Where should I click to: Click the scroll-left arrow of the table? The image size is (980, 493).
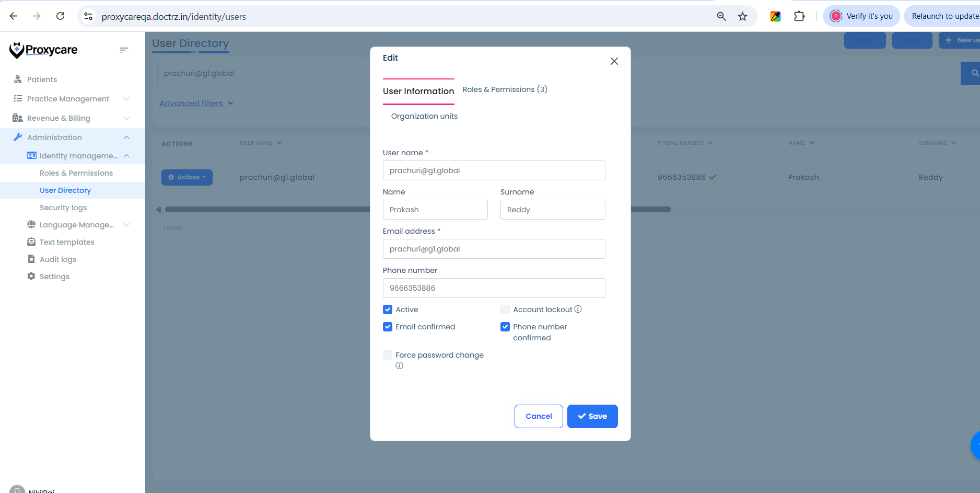158,210
